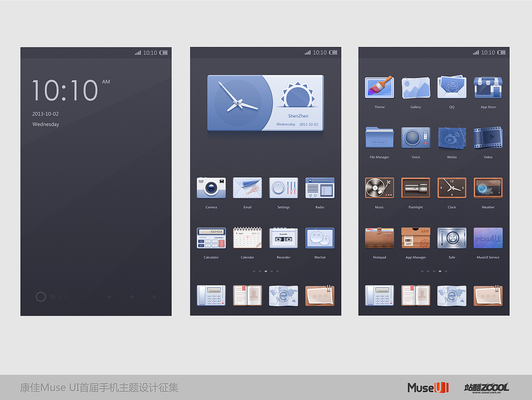Viewport: 532px width, 400px height.
Task: Open messages dock icon in right screen
Action: pos(488,295)
